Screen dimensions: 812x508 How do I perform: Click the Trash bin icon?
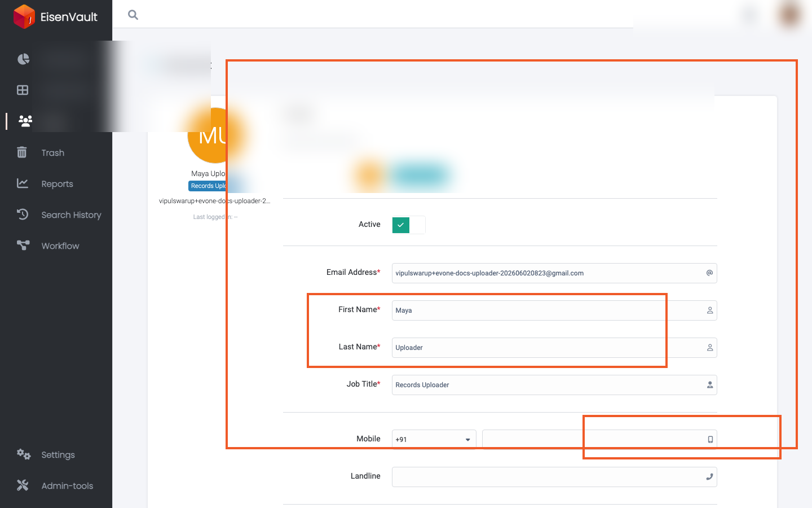(22, 152)
